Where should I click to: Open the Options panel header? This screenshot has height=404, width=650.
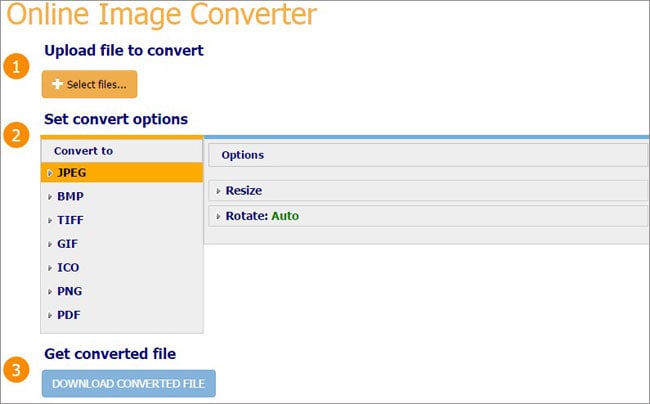428,155
